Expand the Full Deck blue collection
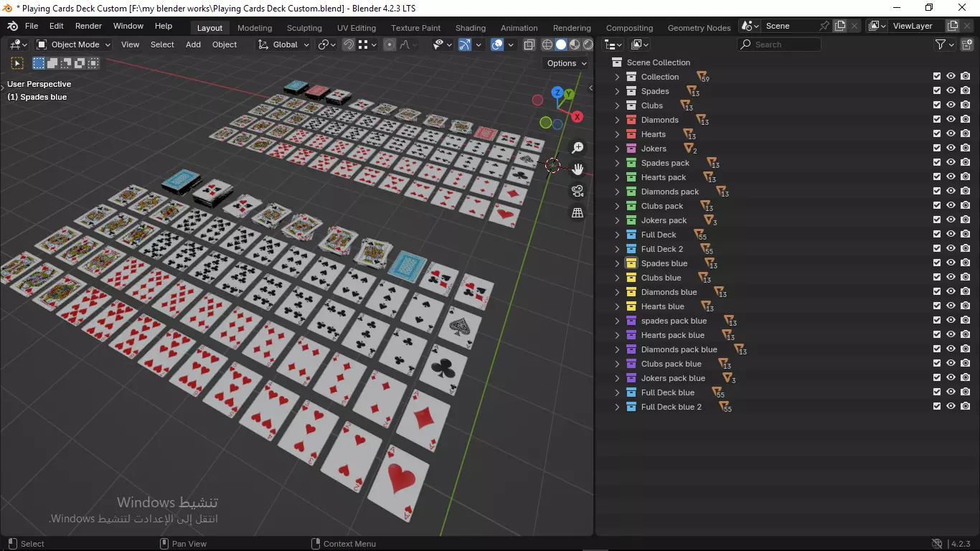This screenshot has width=980, height=551. click(x=617, y=392)
